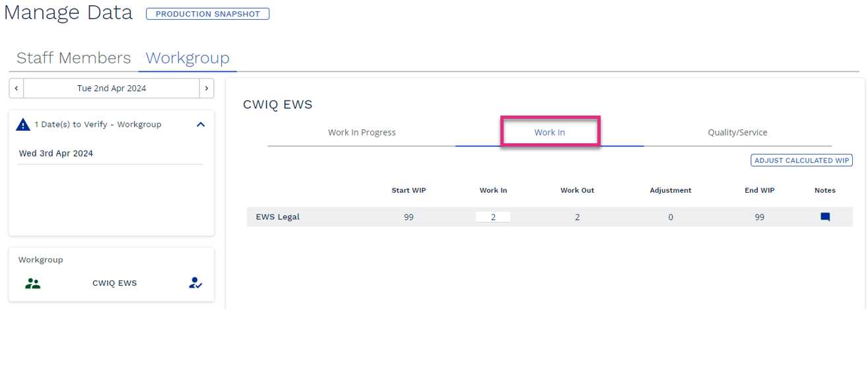Click the Production Snapshot badge
Viewport: 868px width, 377px height.
pos(208,14)
